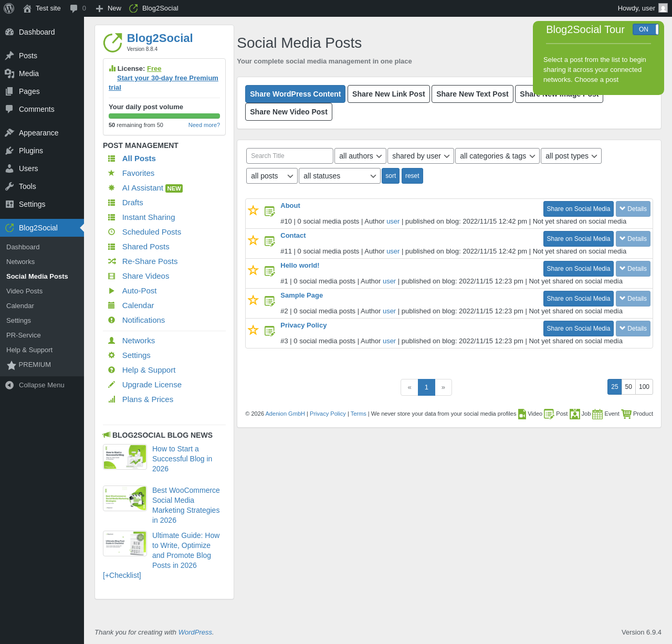Viewport: 672px width, 644px height.
Task: Open the Media menu in sidebar
Action: [42, 73]
